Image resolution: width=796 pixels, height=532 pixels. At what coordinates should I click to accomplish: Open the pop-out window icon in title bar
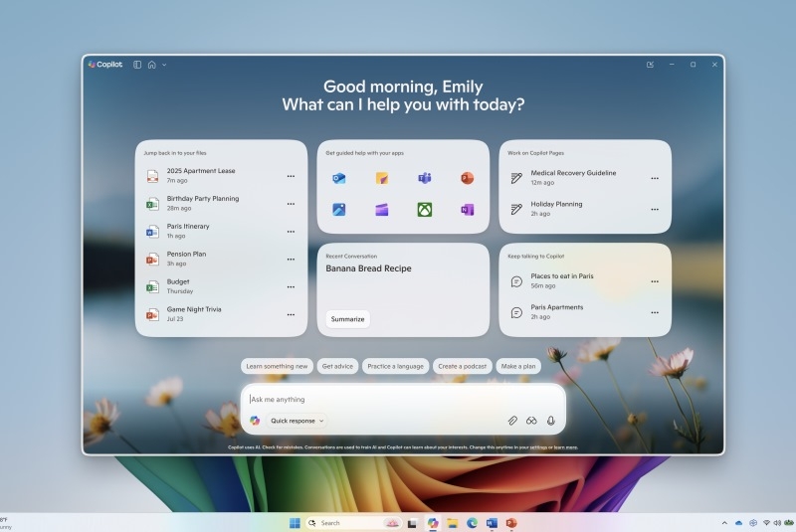(x=650, y=65)
